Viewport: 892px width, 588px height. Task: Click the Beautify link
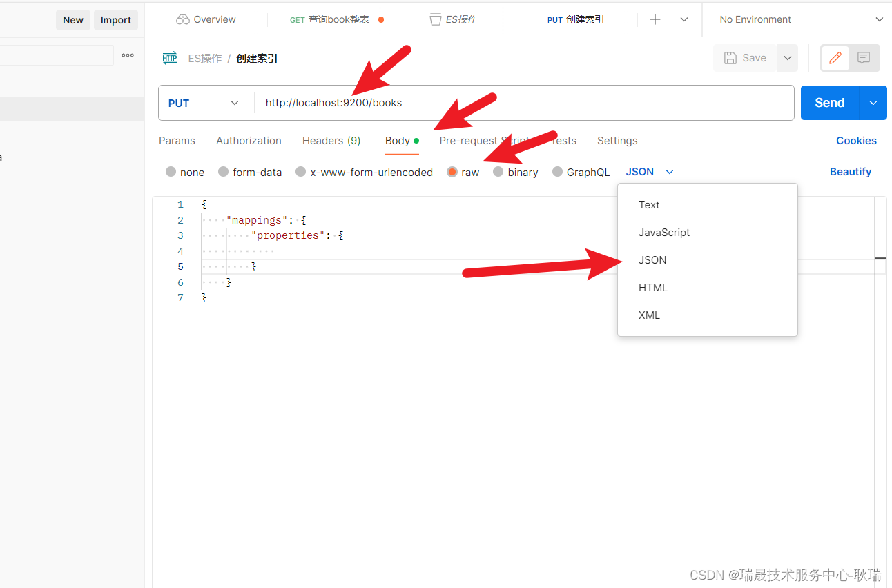(851, 172)
